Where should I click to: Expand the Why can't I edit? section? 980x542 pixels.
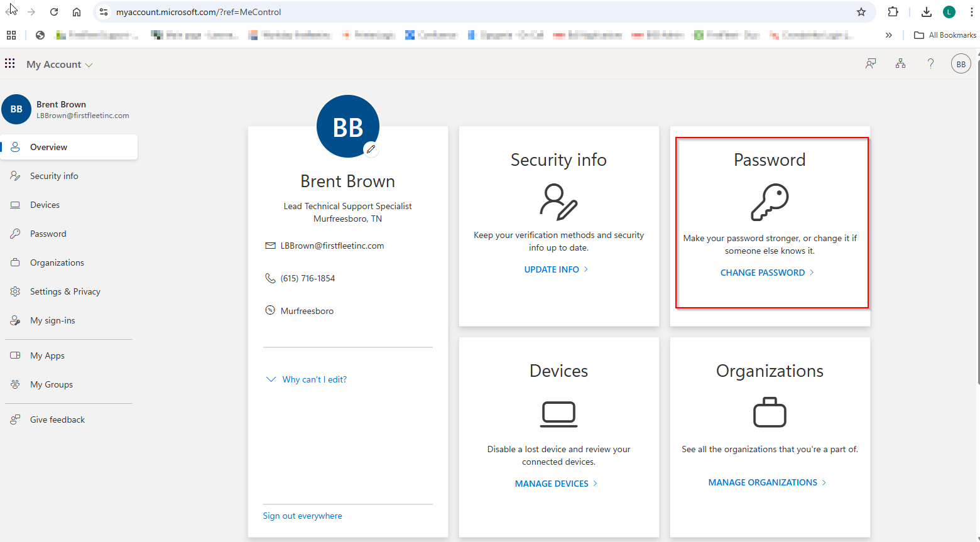pyautogui.click(x=307, y=379)
